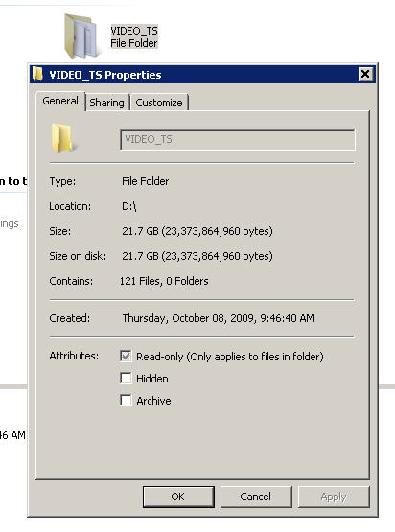Click the Location D:\ value
This screenshot has width=395, height=532.
(129, 206)
